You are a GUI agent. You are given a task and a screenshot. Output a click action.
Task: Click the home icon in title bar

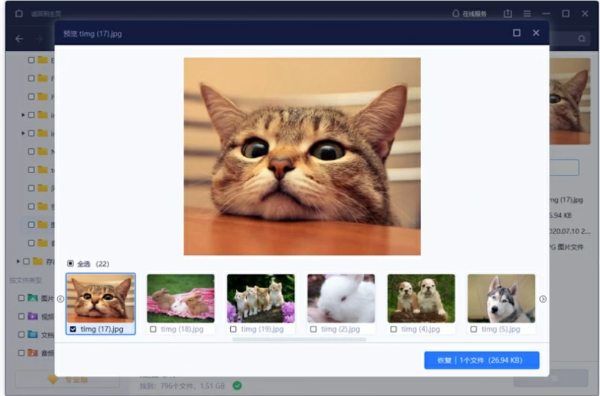point(19,14)
